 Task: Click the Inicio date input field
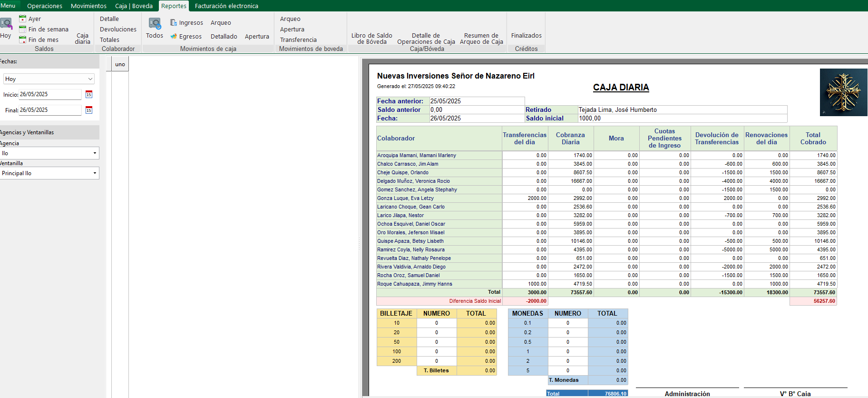pyautogui.click(x=50, y=94)
